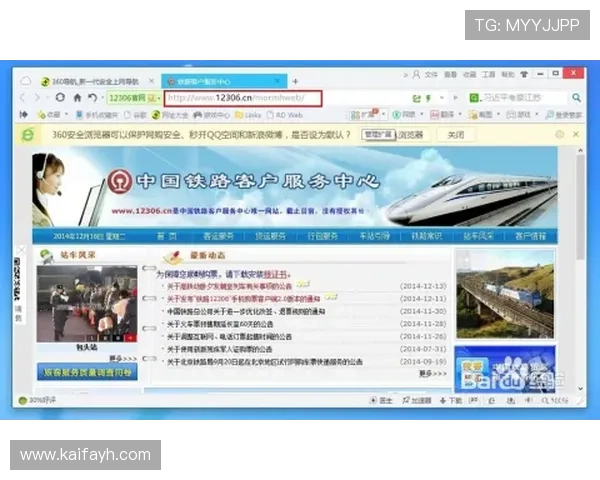Expand the dropdown arrow beside 游戏

tap(537, 114)
